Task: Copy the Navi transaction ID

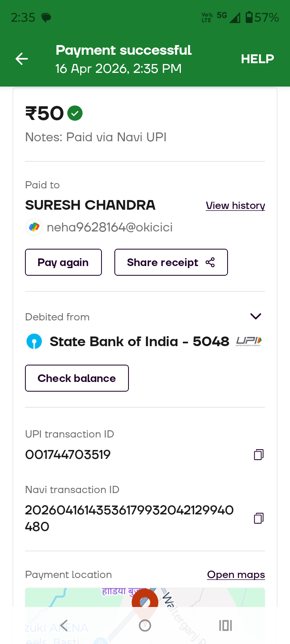Action: point(259,518)
